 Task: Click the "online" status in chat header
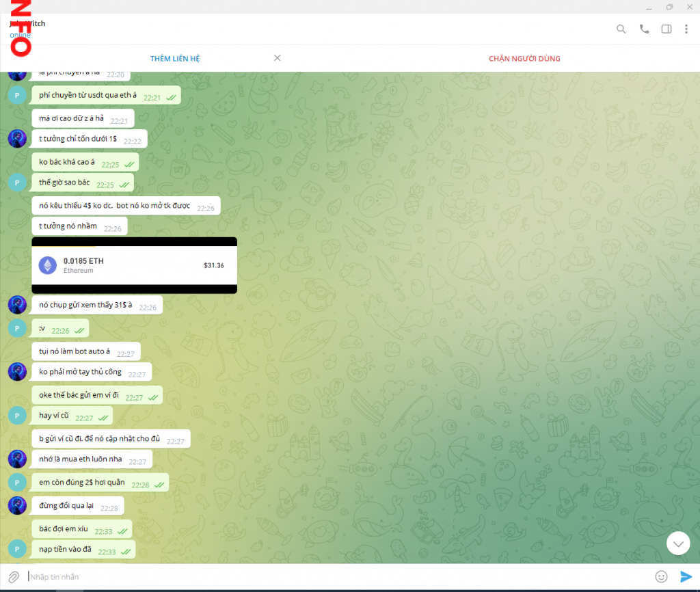(x=20, y=35)
